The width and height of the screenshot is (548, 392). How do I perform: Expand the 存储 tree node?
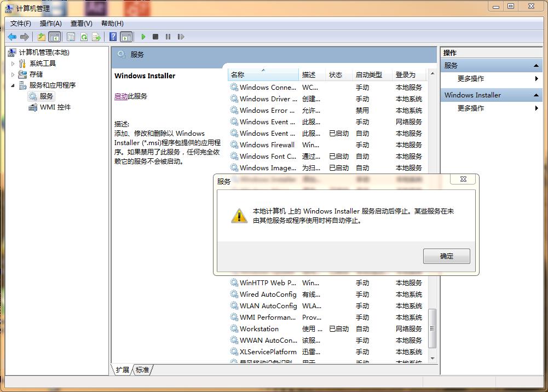click(x=13, y=74)
